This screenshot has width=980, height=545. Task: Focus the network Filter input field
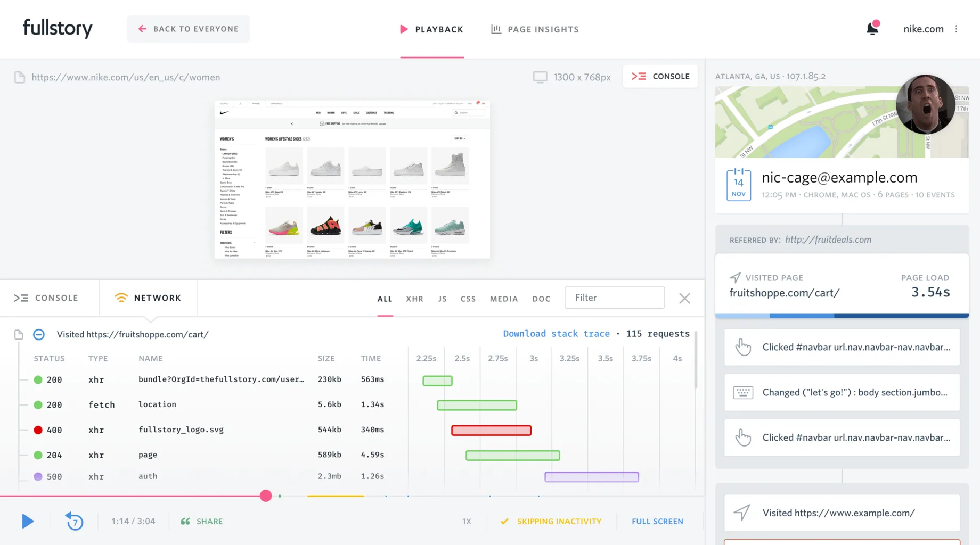point(615,298)
